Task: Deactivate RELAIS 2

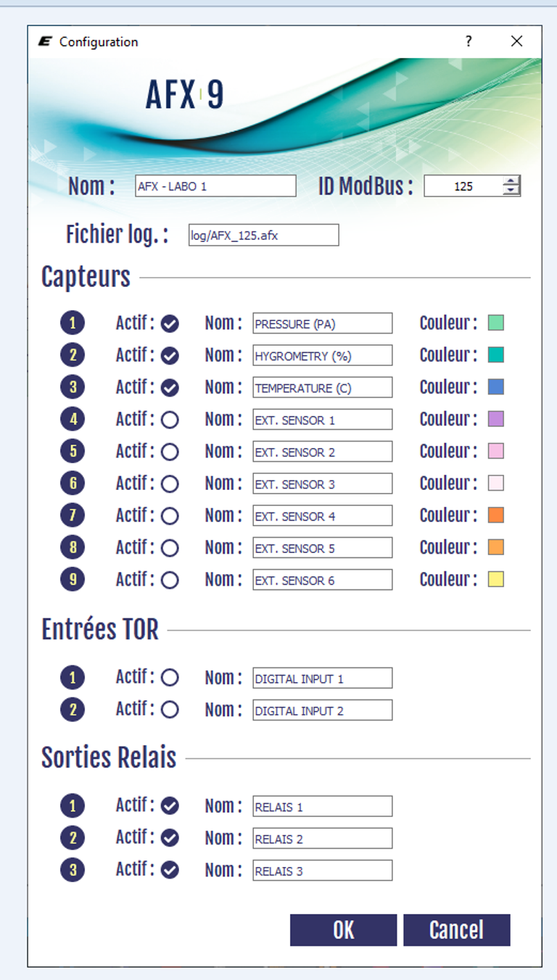Action: [x=171, y=837]
